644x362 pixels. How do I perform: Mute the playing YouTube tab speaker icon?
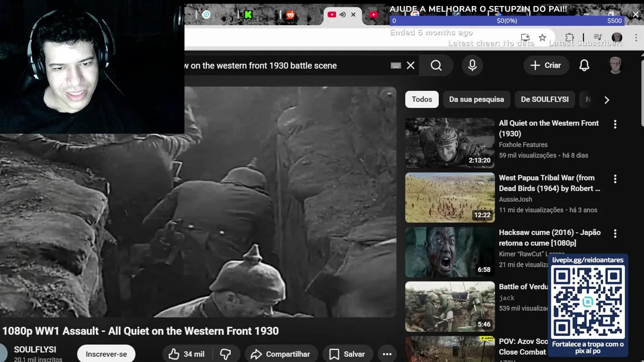pyautogui.click(x=343, y=15)
